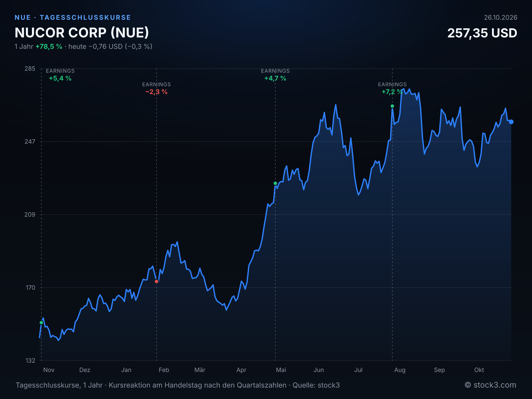Screen dimensions: 532x399
Task: Click the Dez month label on x-axis
Action: pyautogui.click(x=85, y=370)
